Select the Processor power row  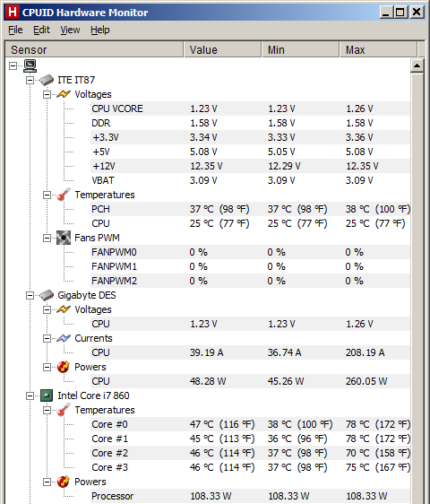click(x=250, y=496)
